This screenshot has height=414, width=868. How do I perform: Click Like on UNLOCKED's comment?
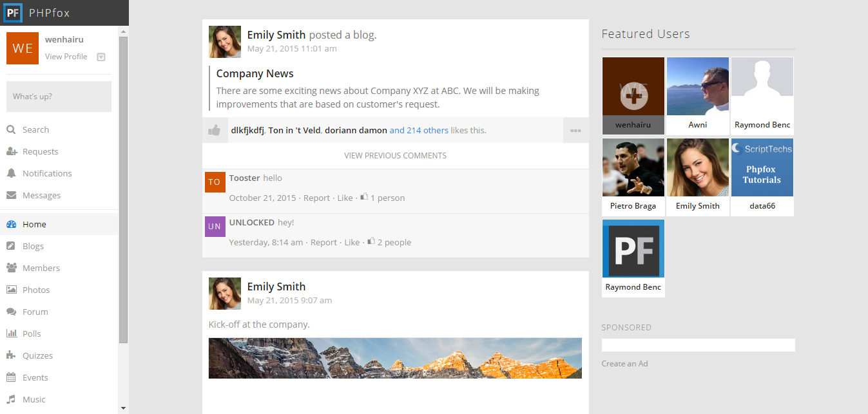pos(352,242)
